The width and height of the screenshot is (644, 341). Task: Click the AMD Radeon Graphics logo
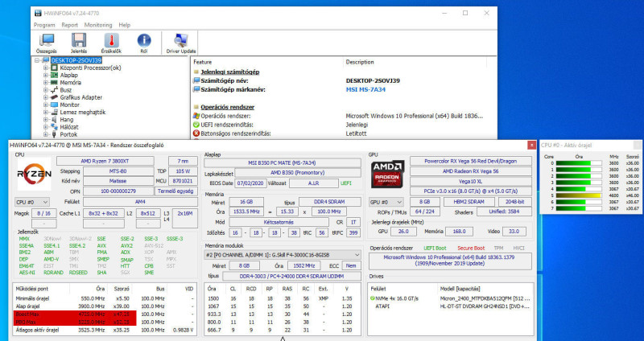tap(387, 174)
